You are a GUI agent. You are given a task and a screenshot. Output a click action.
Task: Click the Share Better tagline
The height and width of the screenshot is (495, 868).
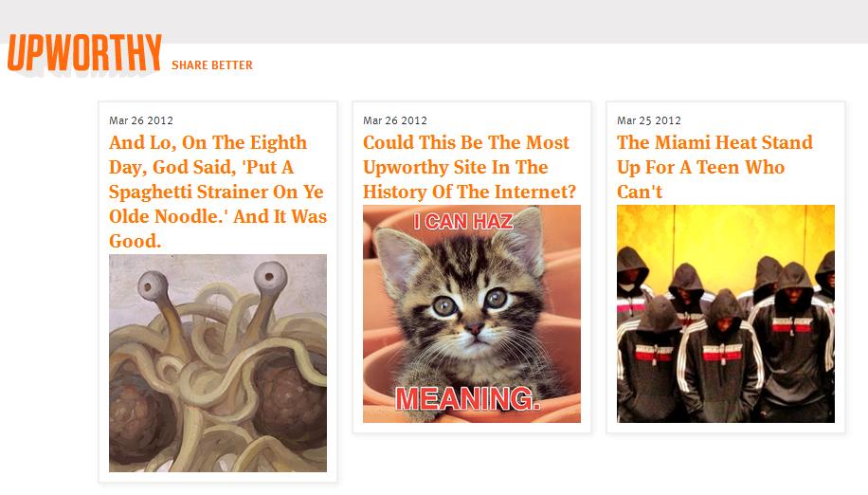(212, 65)
